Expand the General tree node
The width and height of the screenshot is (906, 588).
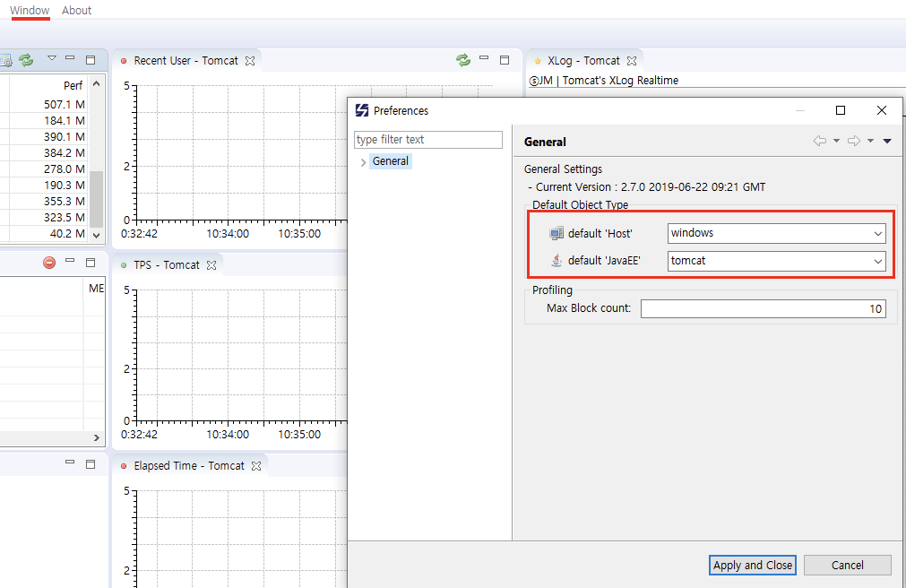click(363, 162)
